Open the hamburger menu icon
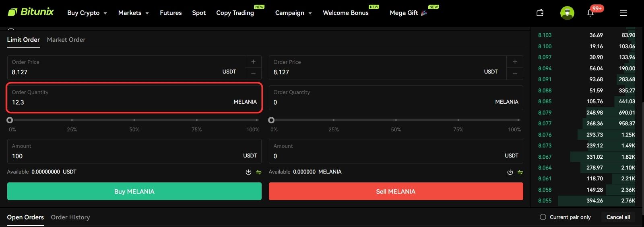Image resolution: width=644 pixels, height=227 pixels. coord(623,13)
